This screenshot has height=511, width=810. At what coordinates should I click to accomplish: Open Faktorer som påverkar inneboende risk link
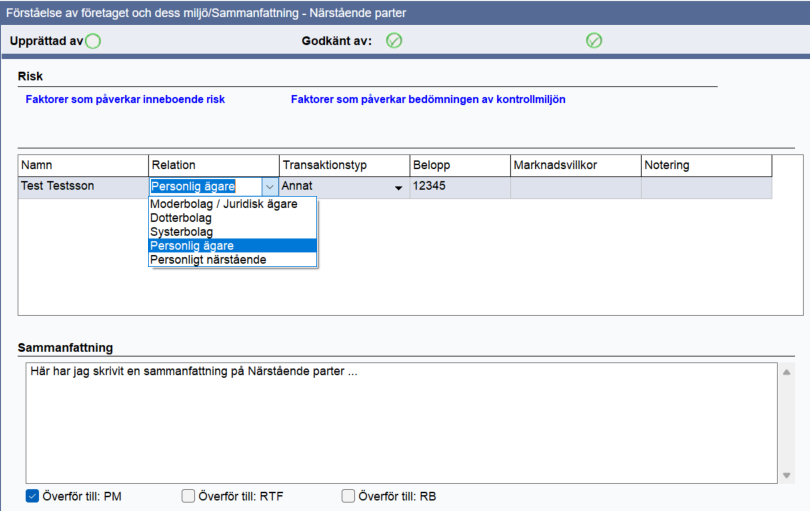click(x=125, y=99)
